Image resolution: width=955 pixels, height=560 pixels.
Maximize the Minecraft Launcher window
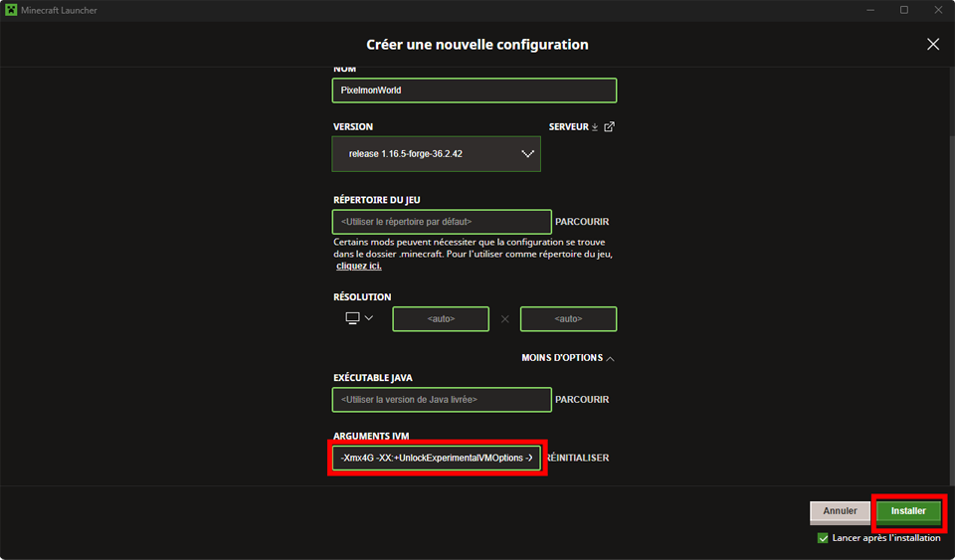click(x=904, y=10)
